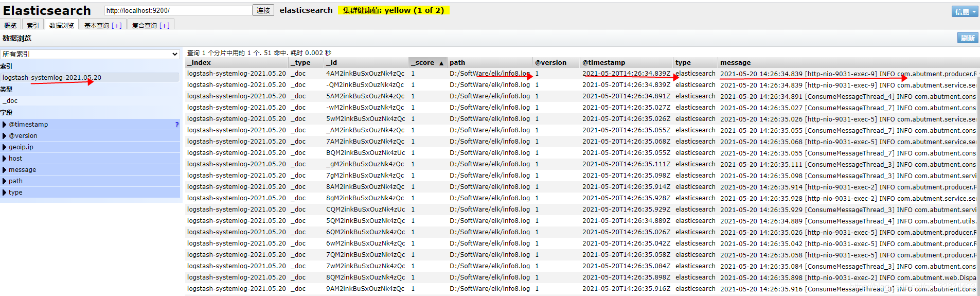The height and width of the screenshot is (296, 980).
Task: Sort by the @timestamp column header
Action: coord(627,63)
